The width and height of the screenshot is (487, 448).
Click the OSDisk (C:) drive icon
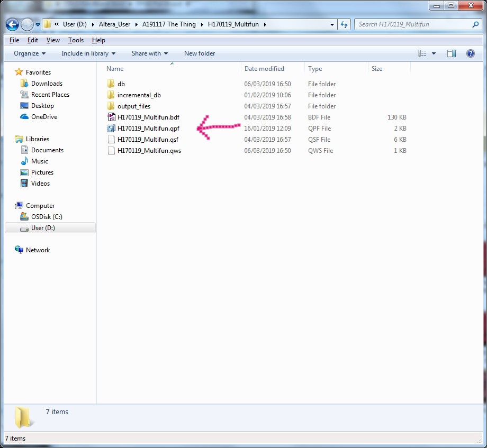[x=24, y=216]
